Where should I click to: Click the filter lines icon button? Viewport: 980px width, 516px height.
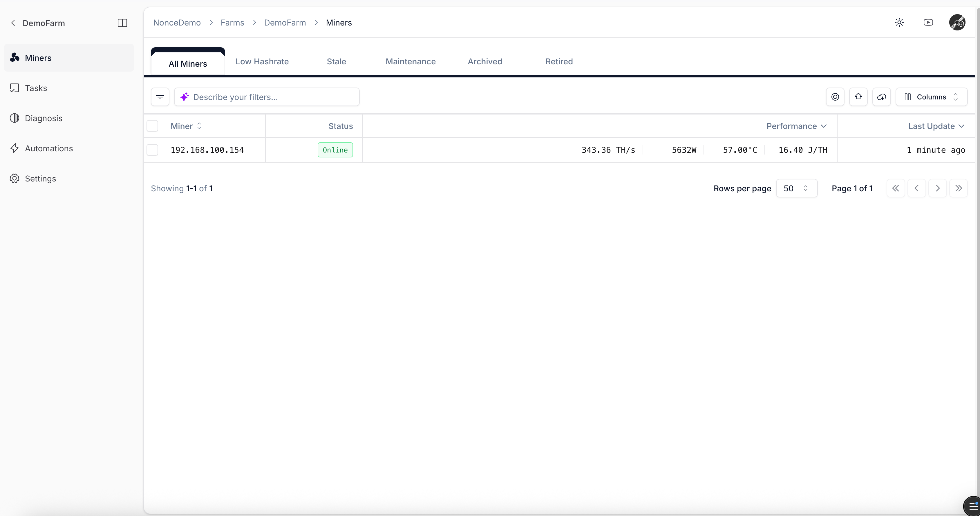click(x=160, y=97)
